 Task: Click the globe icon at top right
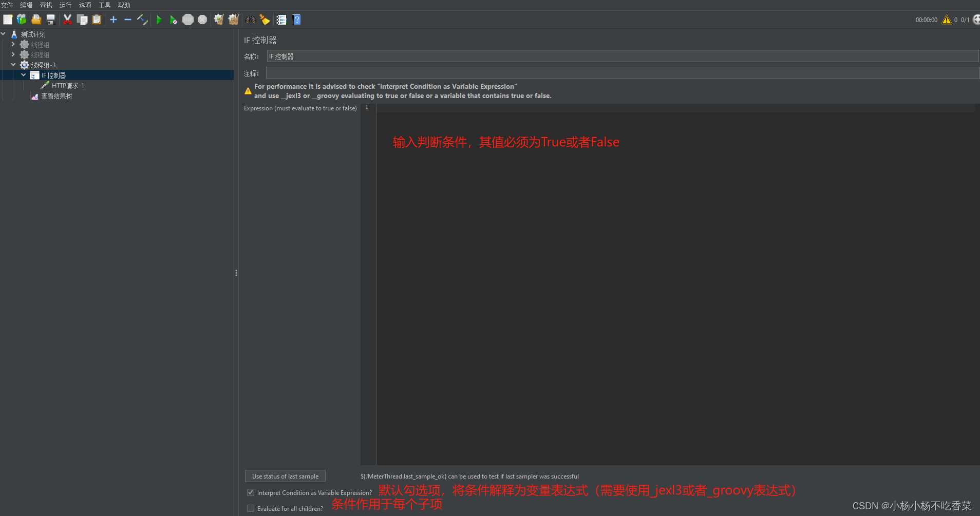[976, 20]
